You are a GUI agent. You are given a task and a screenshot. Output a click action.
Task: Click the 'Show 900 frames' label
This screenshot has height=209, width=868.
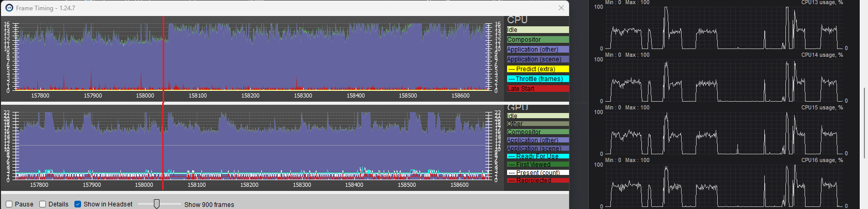[x=209, y=204]
